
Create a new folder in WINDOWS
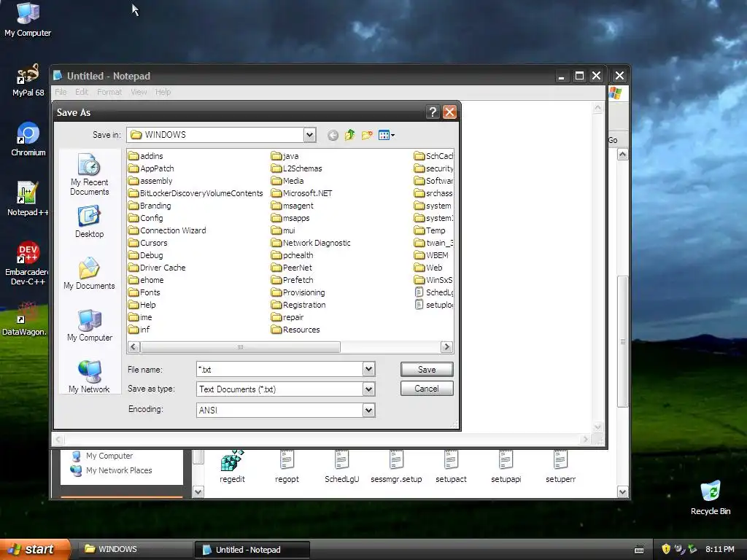point(367,135)
